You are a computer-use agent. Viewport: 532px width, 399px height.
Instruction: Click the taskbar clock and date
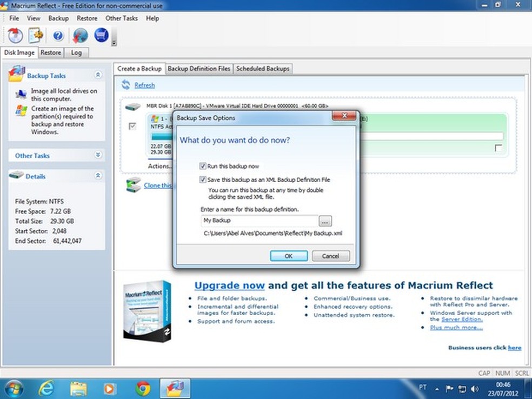click(x=503, y=389)
